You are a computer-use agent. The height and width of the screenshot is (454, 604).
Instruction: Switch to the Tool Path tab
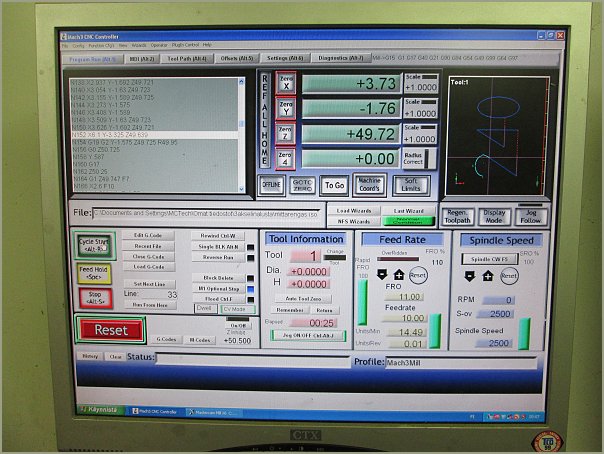pyautogui.click(x=187, y=58)
